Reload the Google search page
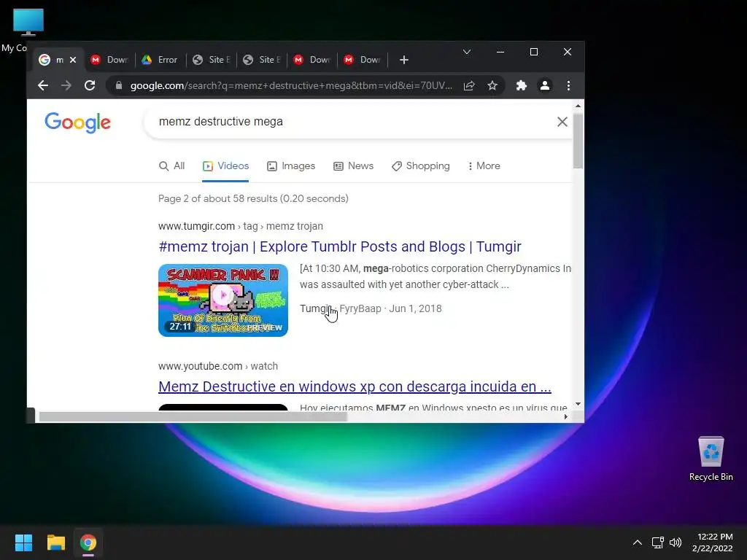The width and height of the screenshot is (747, 560). point(90,86)
